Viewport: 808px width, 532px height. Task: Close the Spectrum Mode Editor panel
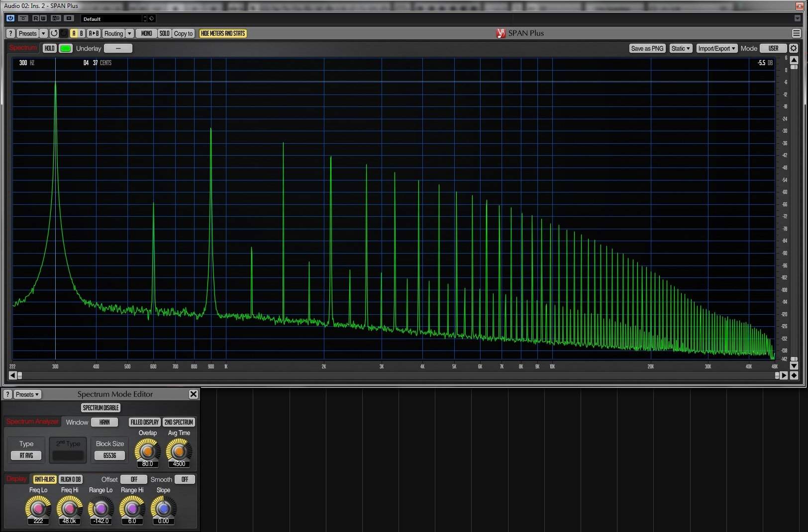click(x=193, y=394)
